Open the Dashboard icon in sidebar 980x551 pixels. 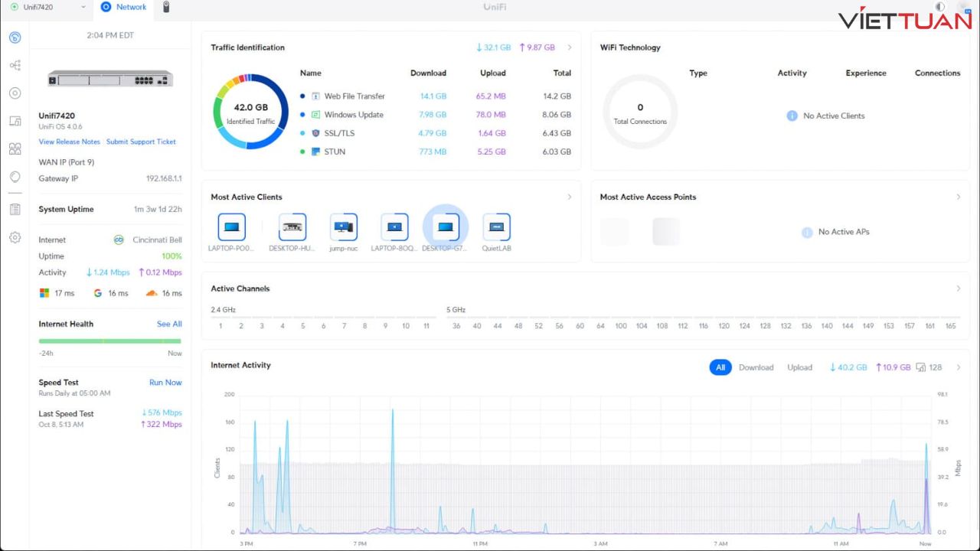[x=15, y=37]
